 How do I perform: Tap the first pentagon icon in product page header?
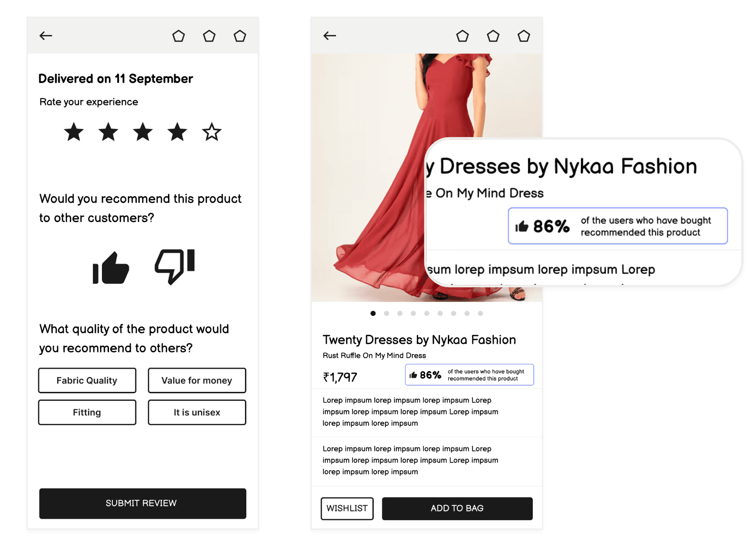462,36
